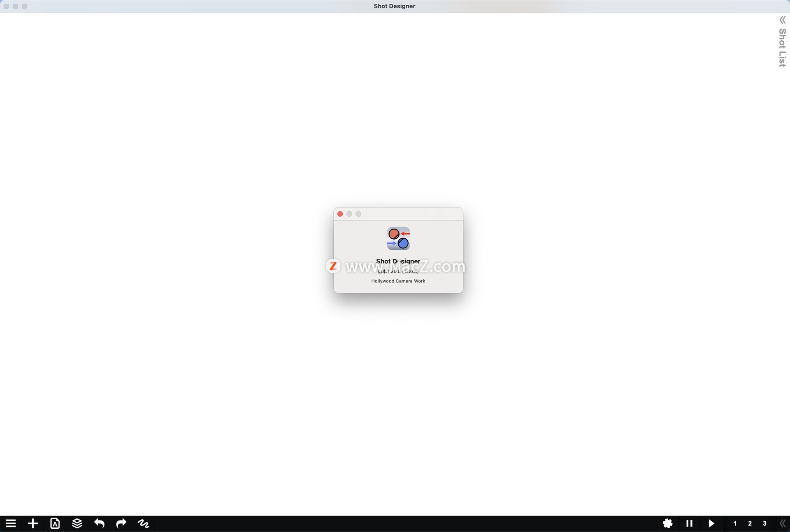Click the Hollywood Camera Work text
Viewport: 790px width, 532px height.
coord(398,281)
